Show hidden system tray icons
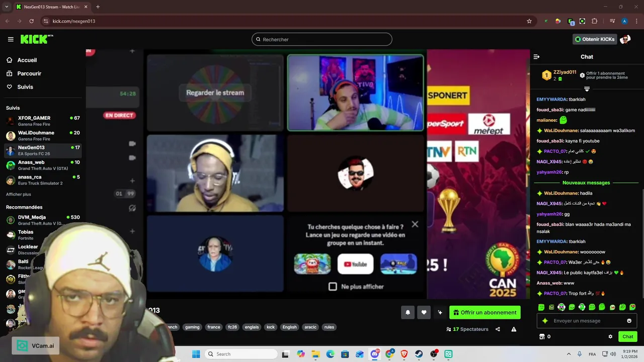644x362 pixels. coord(569,354)
